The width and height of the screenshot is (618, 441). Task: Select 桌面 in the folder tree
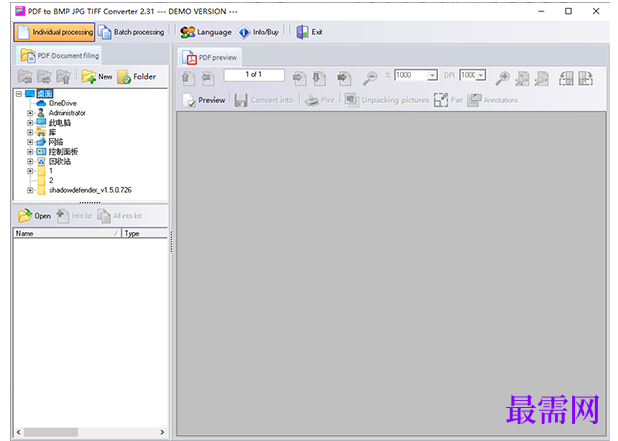click(45, 93)
